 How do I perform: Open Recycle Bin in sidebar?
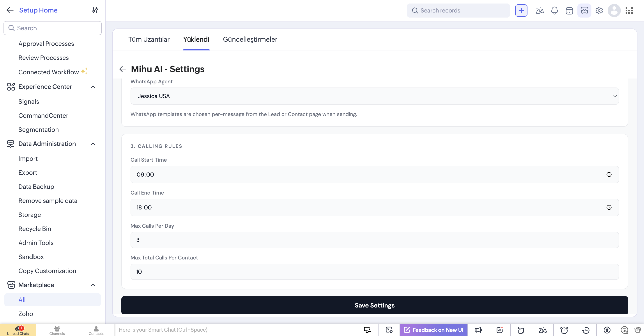tap(35, 229)
